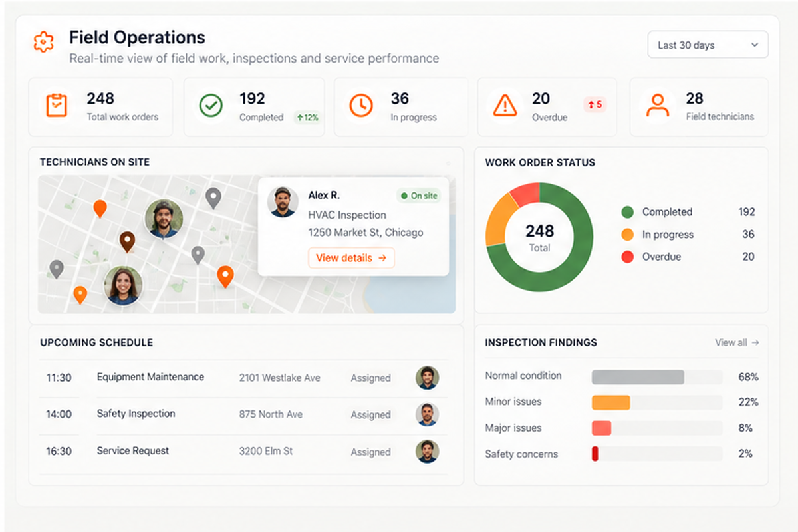Viewport: 798px width, 532px height.
Task: Click the Work Order Status heading
Action: tap(540, 162)
